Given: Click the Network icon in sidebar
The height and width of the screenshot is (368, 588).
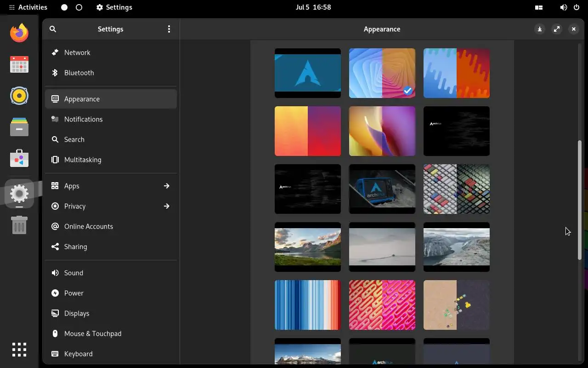Looking at the screenshot, I should point(55,52).
